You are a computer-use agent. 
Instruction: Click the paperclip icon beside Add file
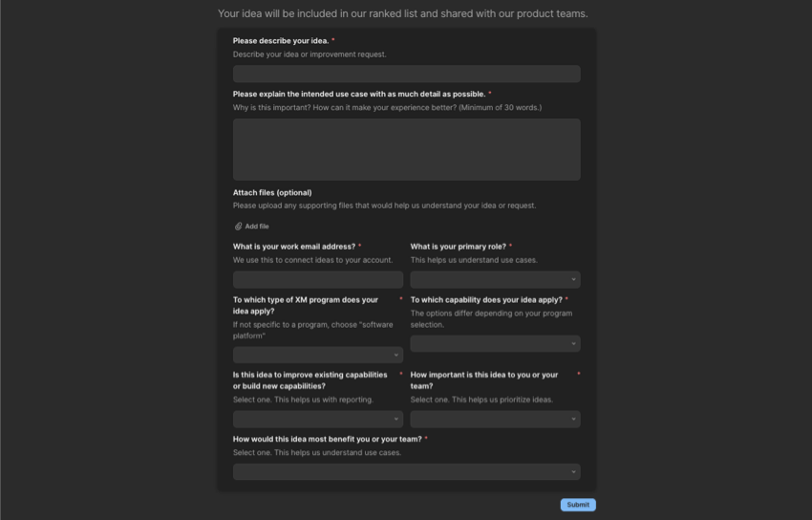[238, 227]
